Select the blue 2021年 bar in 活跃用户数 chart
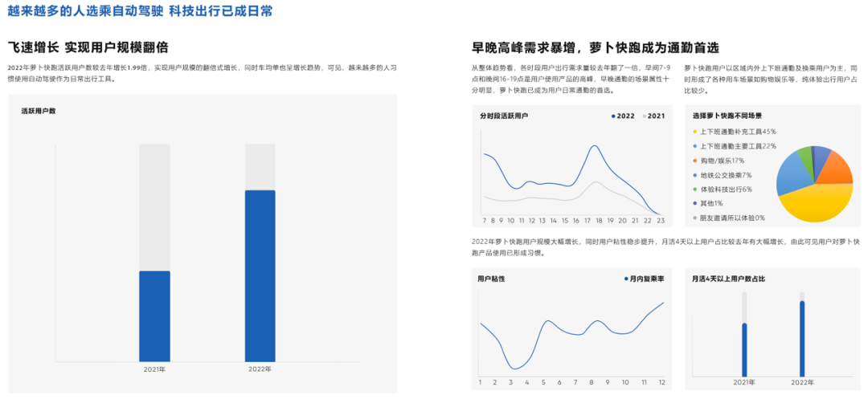 (x=154, y=316)
